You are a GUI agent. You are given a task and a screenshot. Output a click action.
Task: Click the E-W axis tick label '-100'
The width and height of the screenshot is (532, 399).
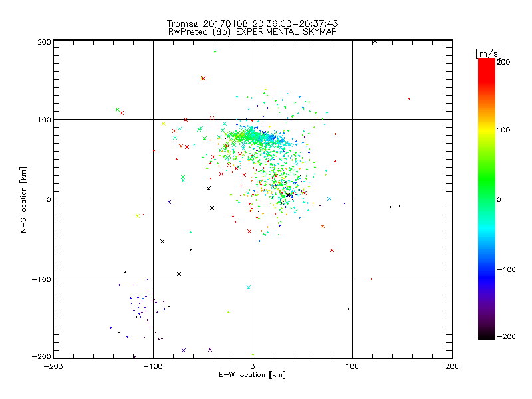(x=153, y=367)
